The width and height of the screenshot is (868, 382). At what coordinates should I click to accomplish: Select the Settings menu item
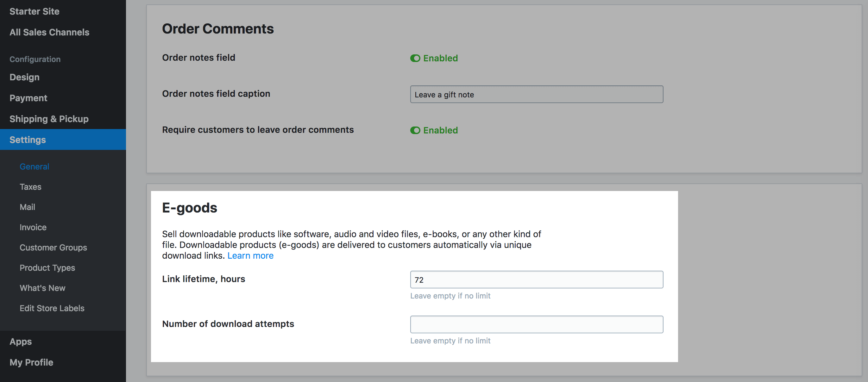point(28,140)
